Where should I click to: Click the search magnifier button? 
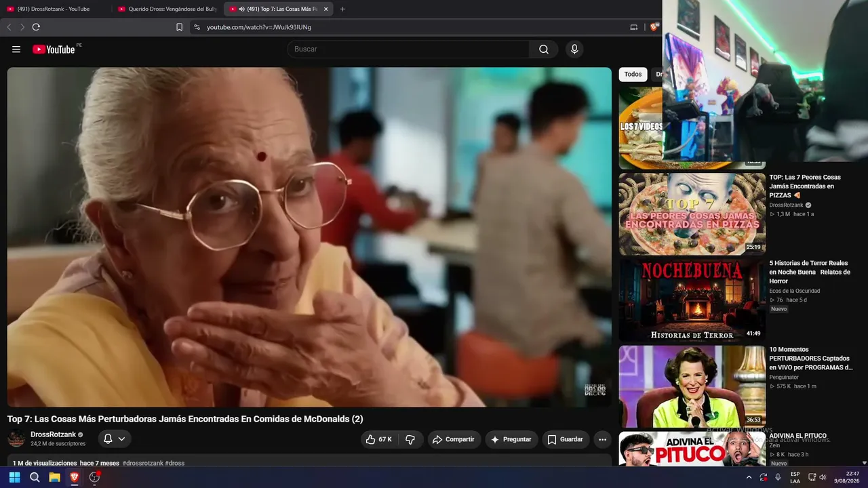544,49
